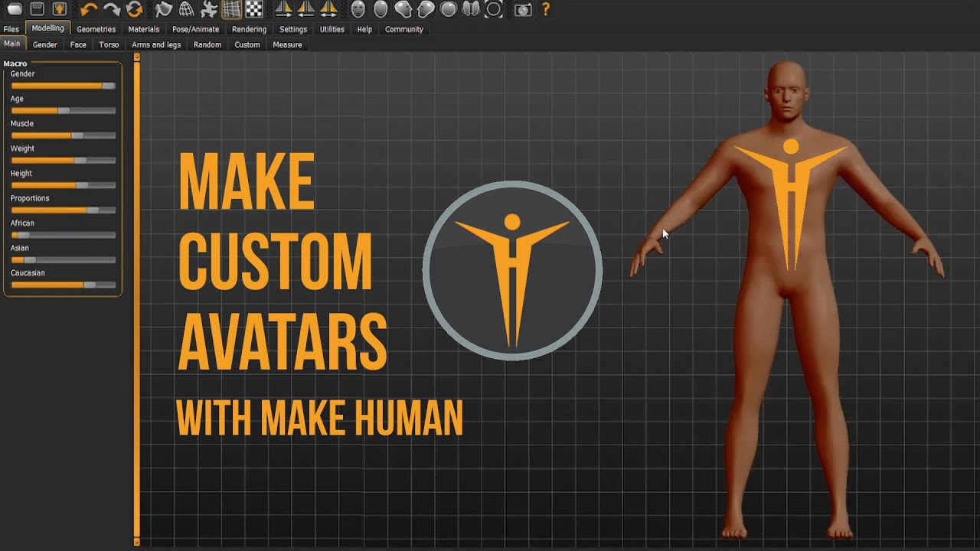Apply symmetry right-to-left icon

[x=283, y=9]
